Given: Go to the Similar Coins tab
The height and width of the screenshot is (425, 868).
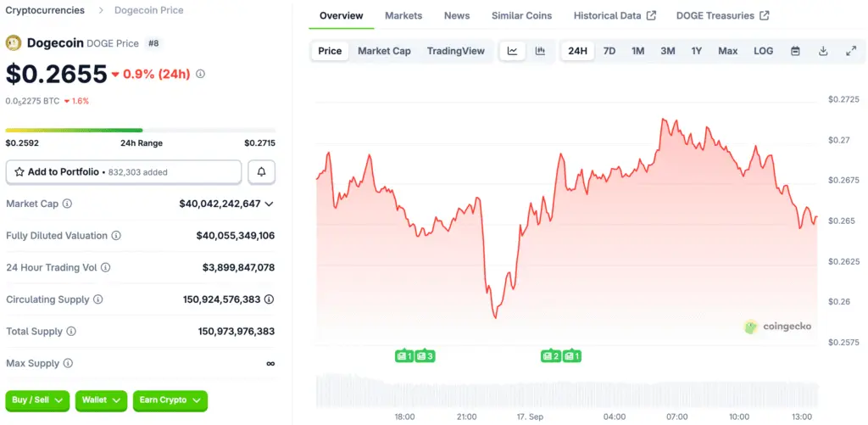Looking at the screenshot, I should coord(521,15).
